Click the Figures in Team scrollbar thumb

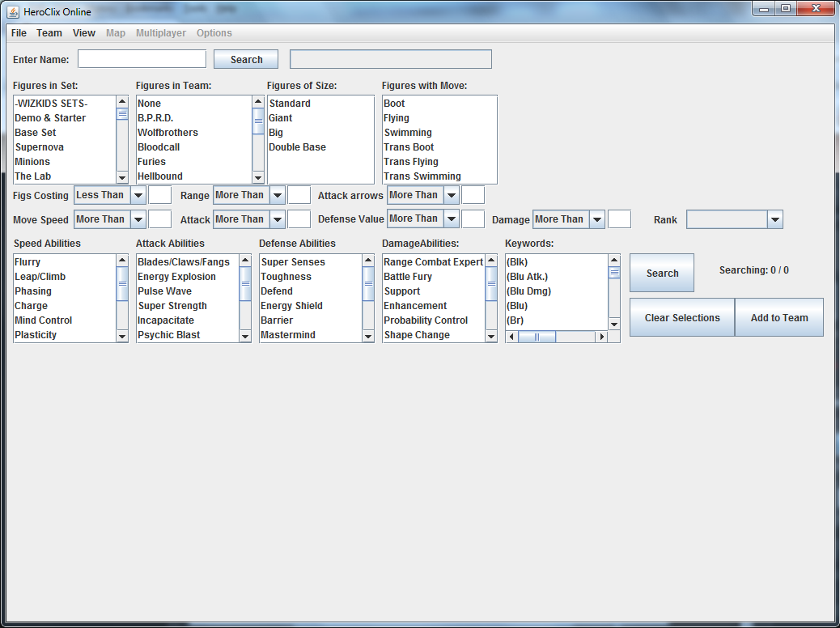coord(258,121)
